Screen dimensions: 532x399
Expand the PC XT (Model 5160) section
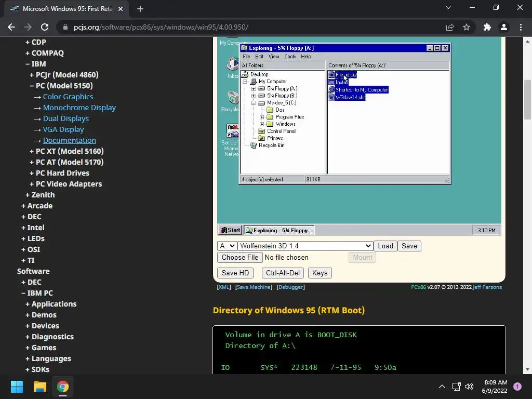66,151
